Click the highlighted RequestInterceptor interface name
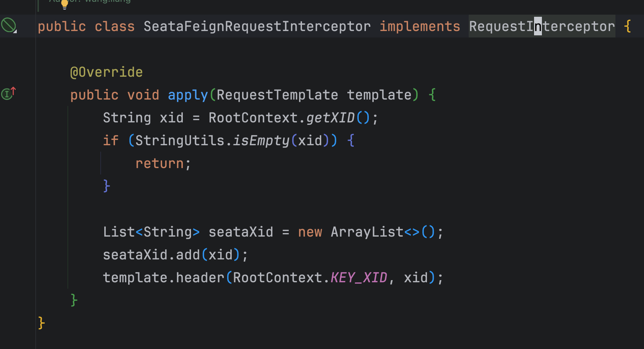 [x=542, y=26]
